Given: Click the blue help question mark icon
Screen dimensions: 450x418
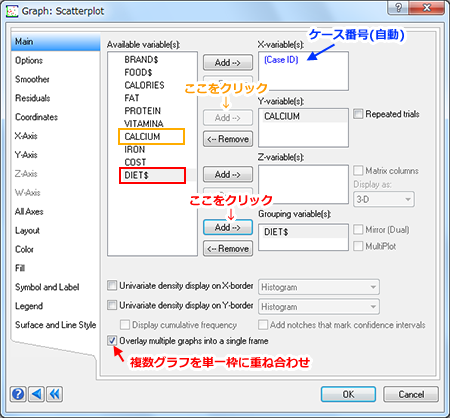Looking at the screenshot, I should point(18,394).
